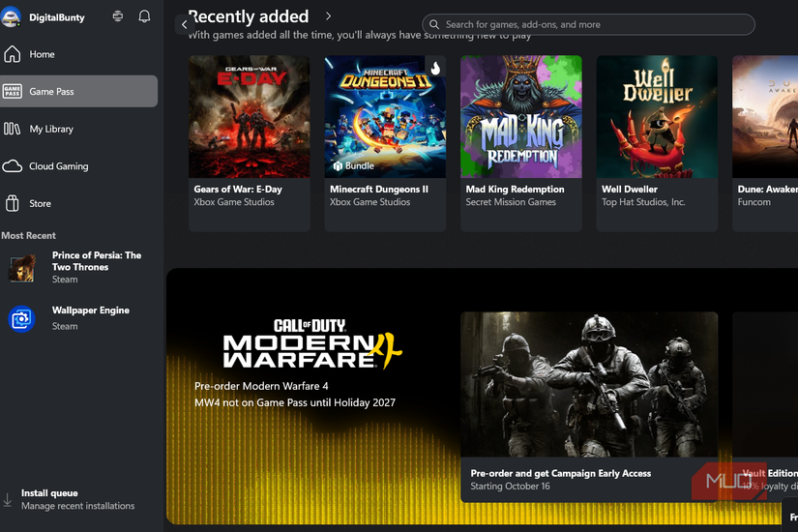The width and height of the screenshot is (798, 532).
Task: Click the notifications bell icon
Action: coord(144,16)
